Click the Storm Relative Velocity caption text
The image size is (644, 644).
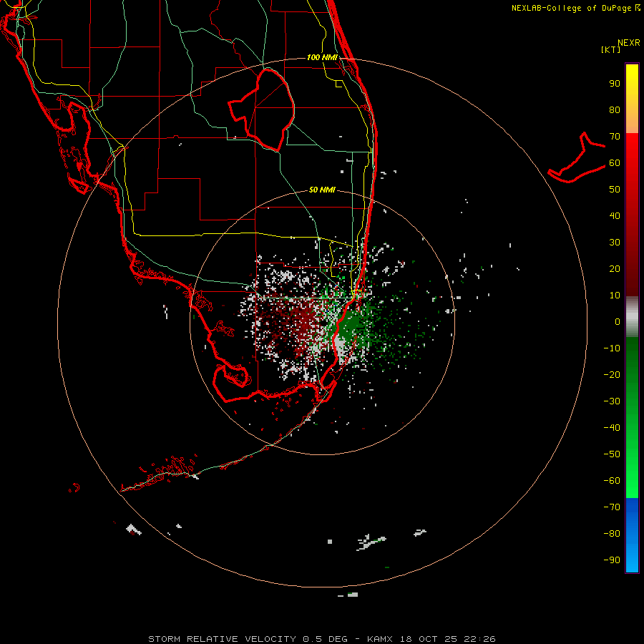coord(322,639)
